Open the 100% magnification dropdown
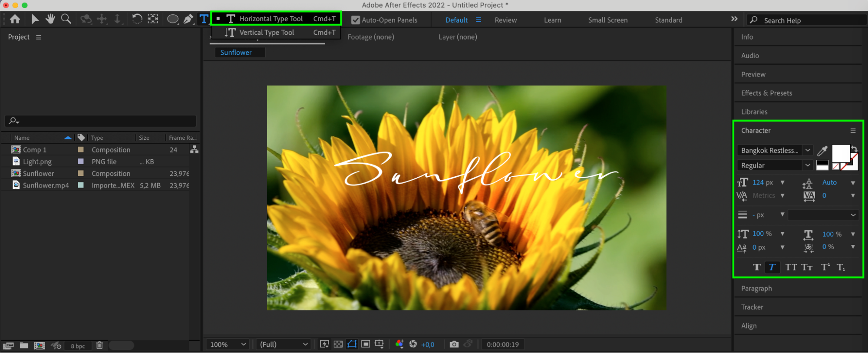 tap(228, 344)
